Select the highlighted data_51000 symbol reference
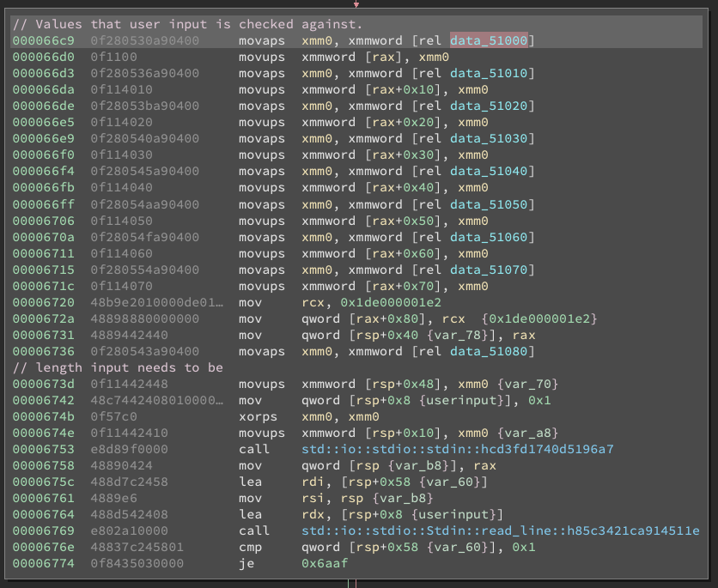The image size is (718, 588). (x=488, y=39)
